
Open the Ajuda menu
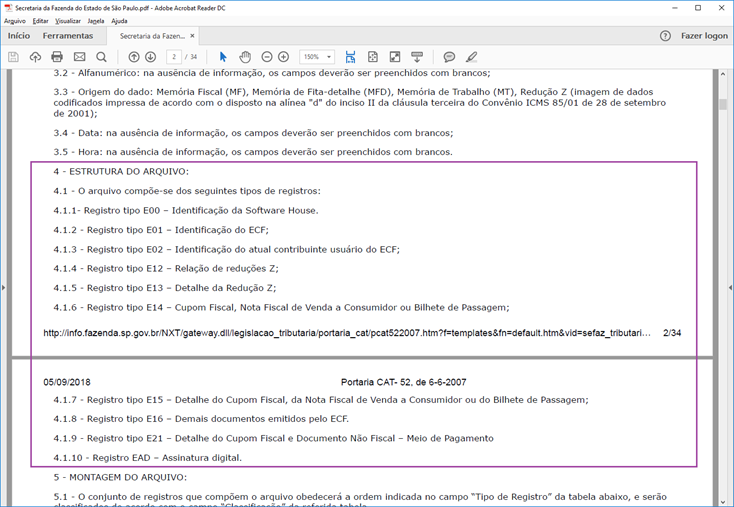pyautogui.click(x=119, y=21)
